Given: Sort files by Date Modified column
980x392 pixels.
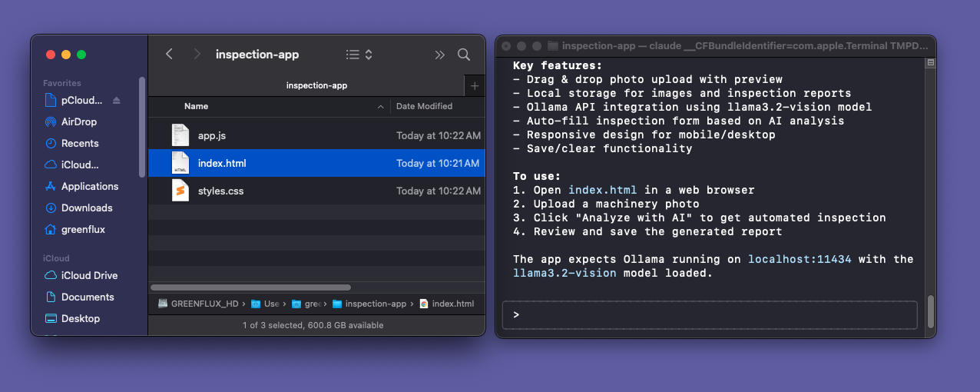Looking at the screenshot, I should 424,107.
